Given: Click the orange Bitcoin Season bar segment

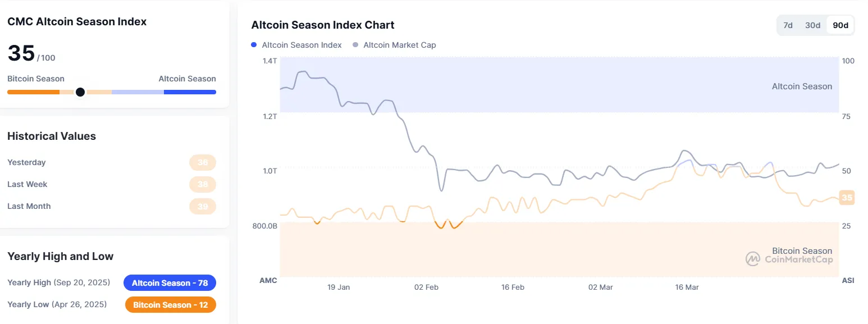Looking at the screenshot, I should click(x=33, y=92).
